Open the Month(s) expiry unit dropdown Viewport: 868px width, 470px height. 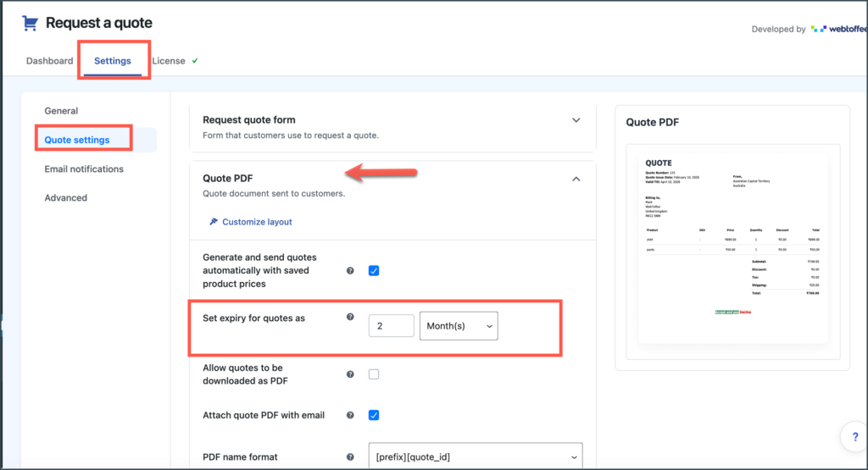tap(459, 326)
